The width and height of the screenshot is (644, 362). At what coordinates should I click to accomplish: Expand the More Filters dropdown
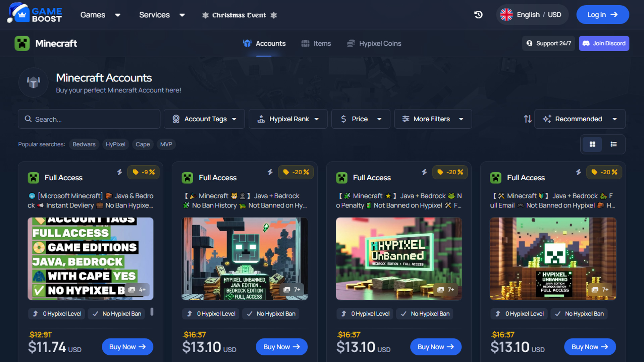coord(433,119)
